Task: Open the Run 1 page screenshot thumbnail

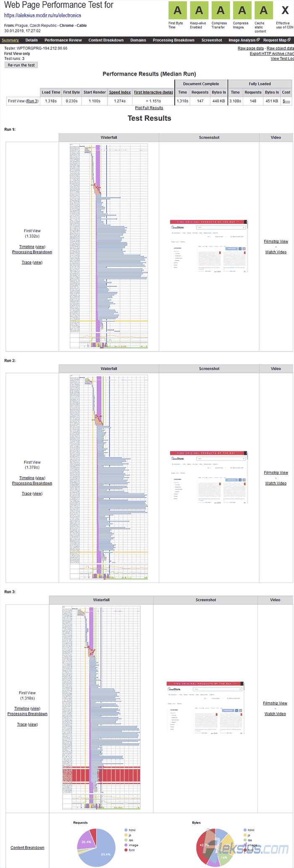Action: pos(209,247)
